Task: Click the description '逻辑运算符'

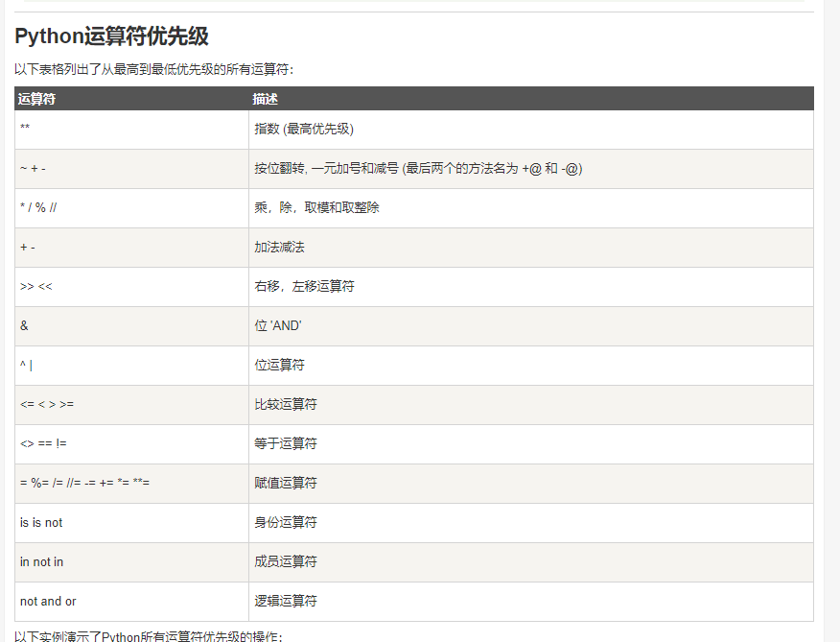Action: click(x=286, y=602)
